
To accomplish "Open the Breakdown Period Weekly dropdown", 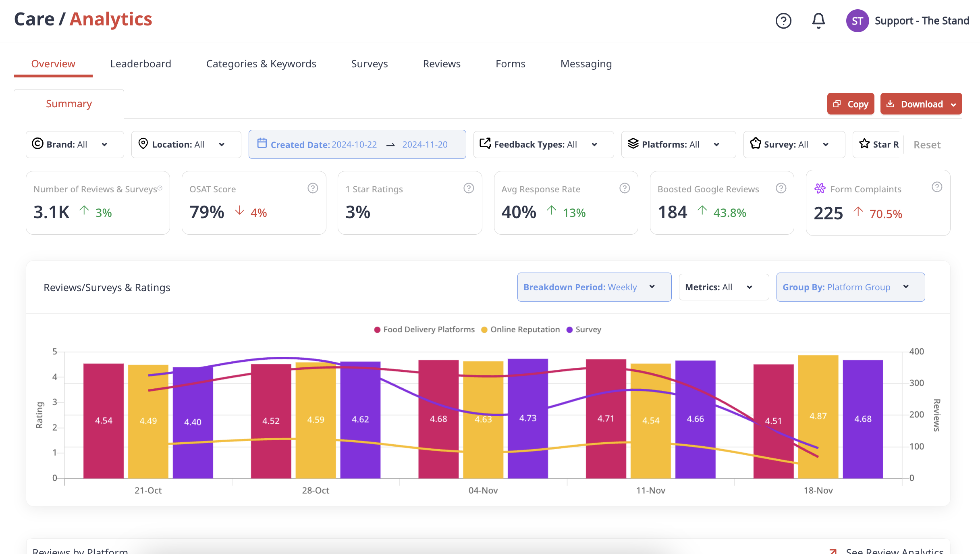I will [x=594, y=287].
